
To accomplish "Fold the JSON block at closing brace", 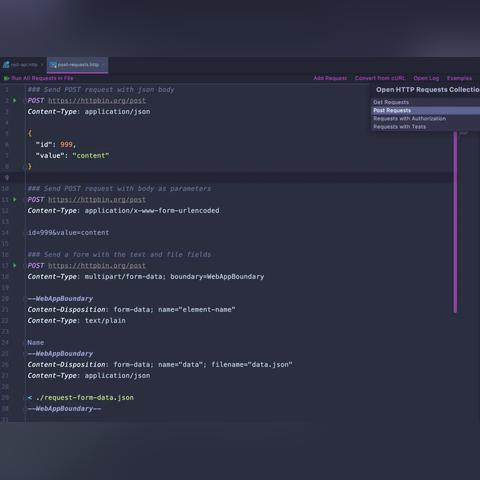I will pyautogui.click(x=24, y=166).
